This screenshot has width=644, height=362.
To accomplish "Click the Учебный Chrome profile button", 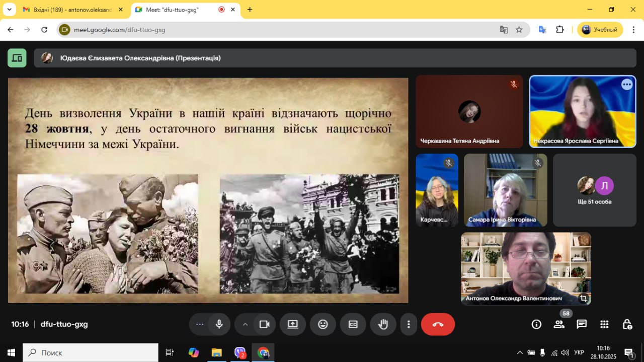I will 600,30.
